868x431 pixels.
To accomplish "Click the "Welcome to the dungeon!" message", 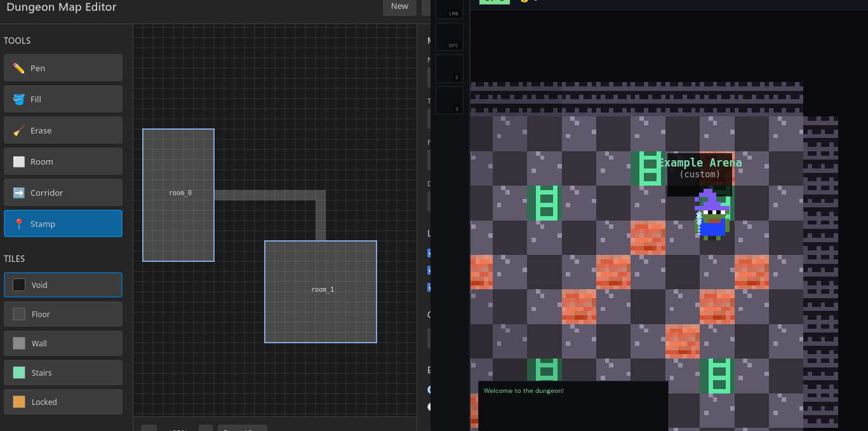I will [x=524, y=391].
